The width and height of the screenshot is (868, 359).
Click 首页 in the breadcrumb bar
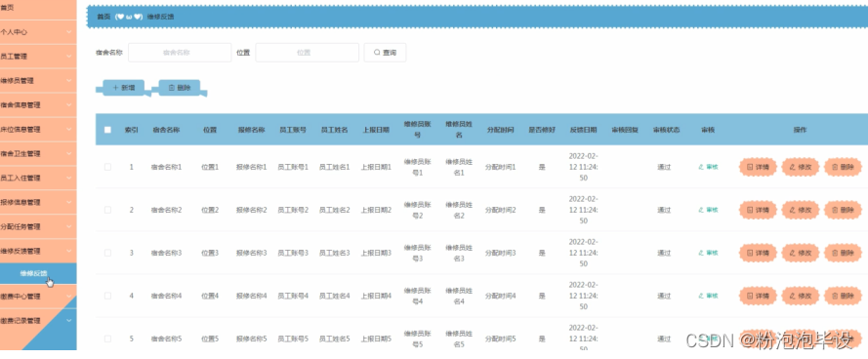click(x=103, y=17)
